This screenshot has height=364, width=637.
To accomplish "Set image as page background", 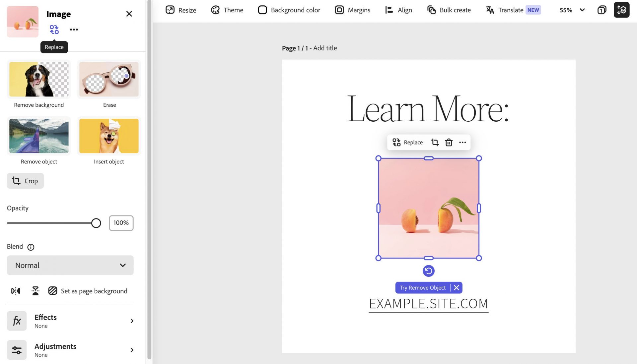I will pos(88,291).
